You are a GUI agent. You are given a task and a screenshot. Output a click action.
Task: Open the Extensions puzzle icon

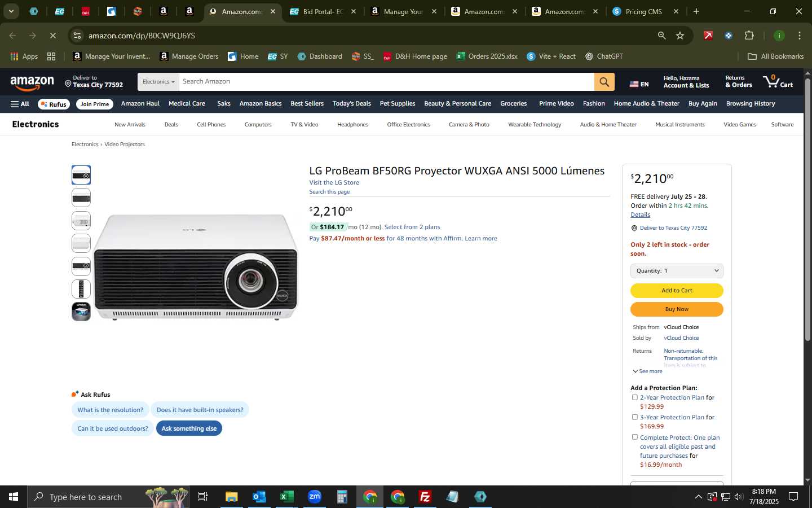pos(749,36)
